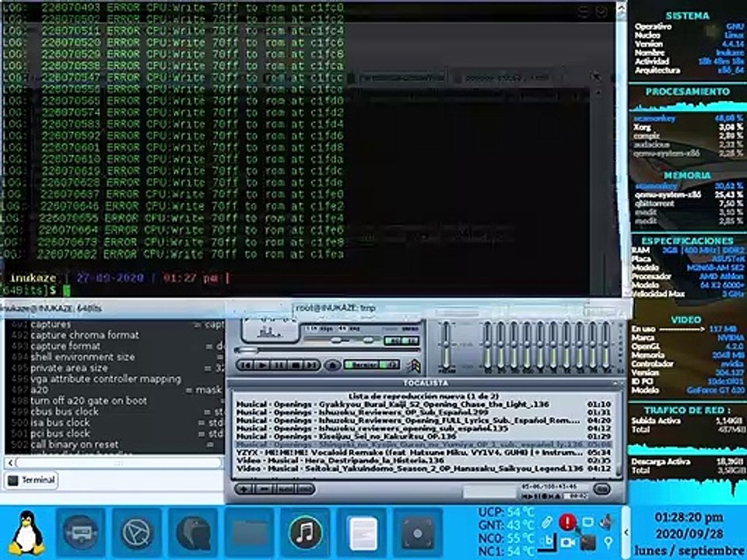This screenshot has height=560, width=747.
Task: Open the compass browser dock icon
Action: (137, 532)
